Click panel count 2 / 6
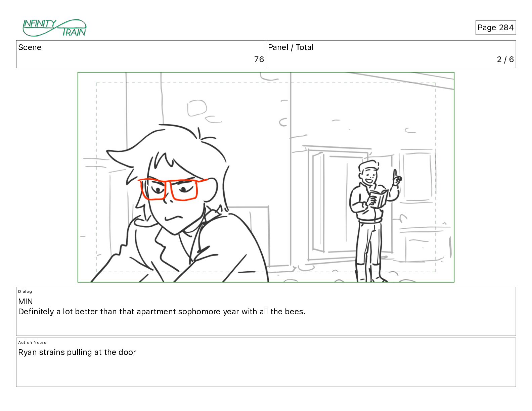The height and width of the screenshot is (411, 532). (505, 59)
